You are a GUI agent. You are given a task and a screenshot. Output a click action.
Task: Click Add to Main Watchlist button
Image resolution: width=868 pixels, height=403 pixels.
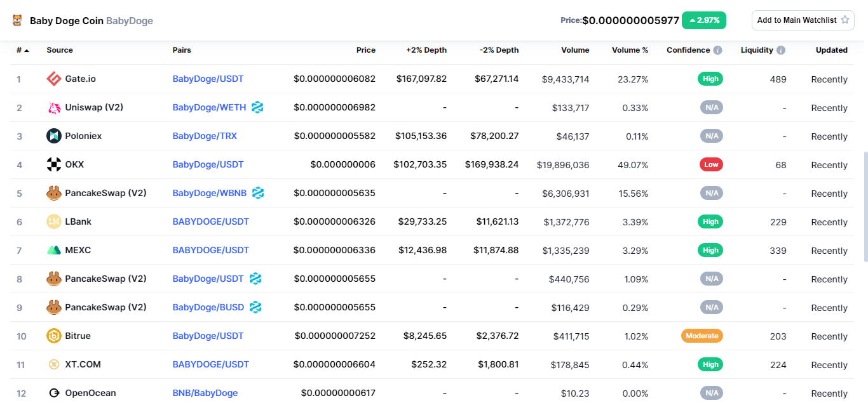[803, 20]
